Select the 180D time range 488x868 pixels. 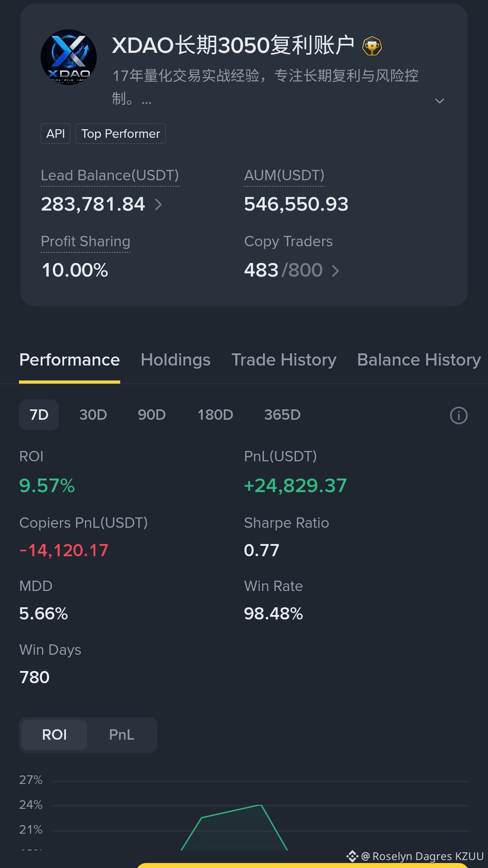pos(215,415)
